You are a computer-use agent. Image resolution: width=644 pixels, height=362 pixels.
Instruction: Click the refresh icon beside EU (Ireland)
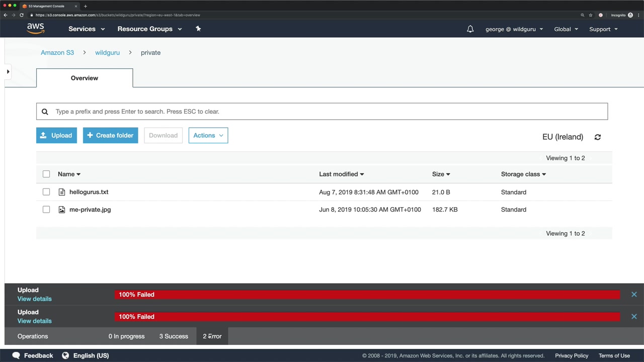[x=598, y=137]
